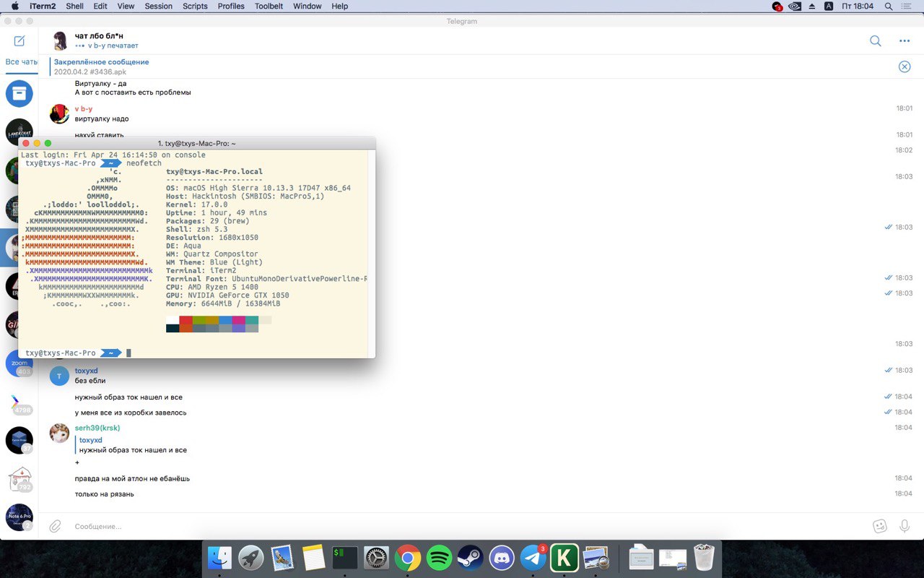Screen dimensions: 924x578
Task: Click the magenta swatch in neofetch palette
Action: [238, 320]
